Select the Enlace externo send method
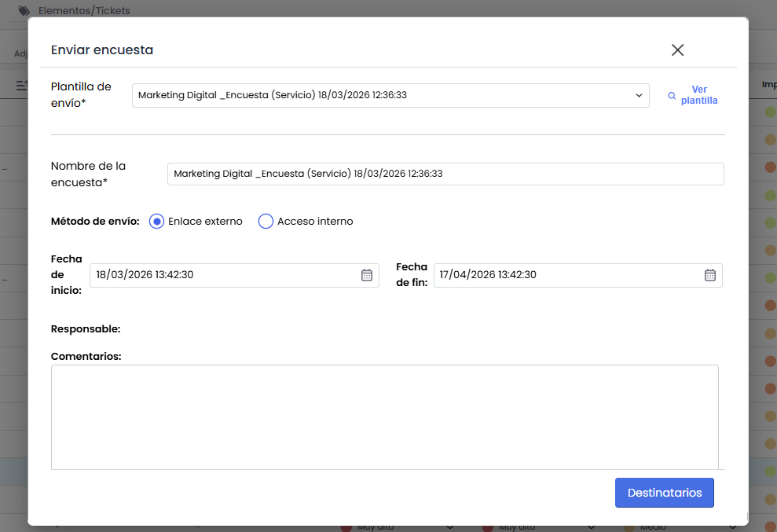The image size is (777, 532). pos(156,222)
